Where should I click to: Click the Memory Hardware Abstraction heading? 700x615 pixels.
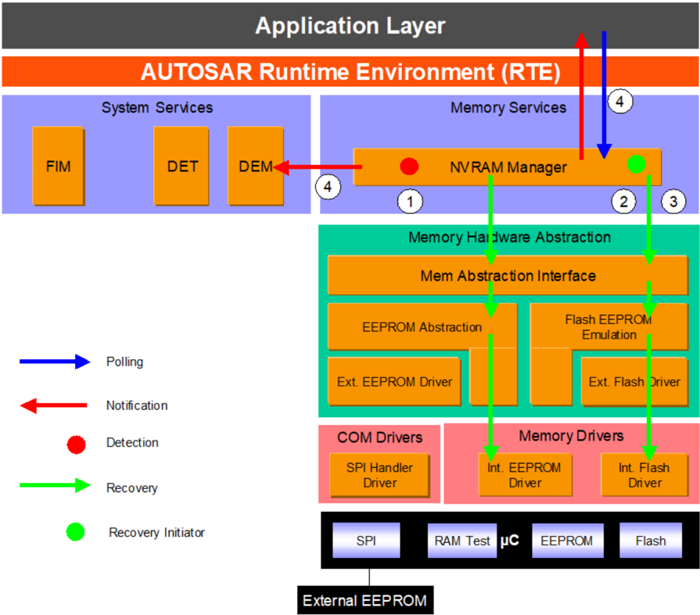tap(509, 237)
